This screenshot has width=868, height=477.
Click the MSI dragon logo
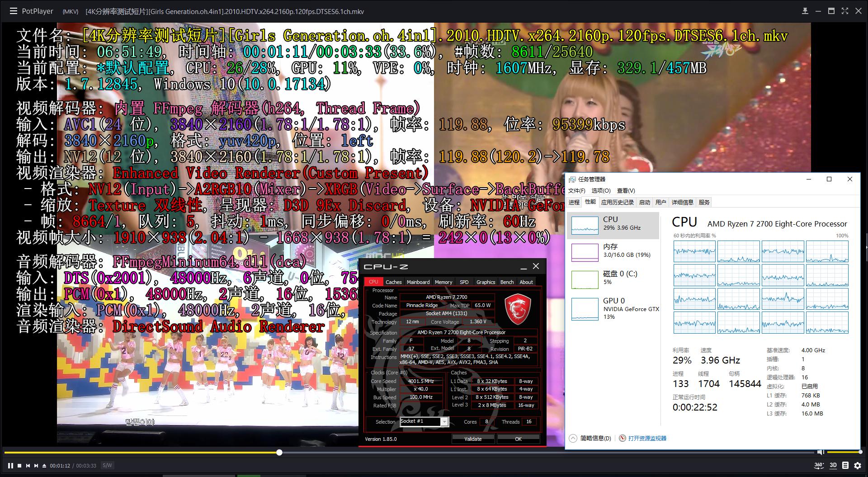518,309
